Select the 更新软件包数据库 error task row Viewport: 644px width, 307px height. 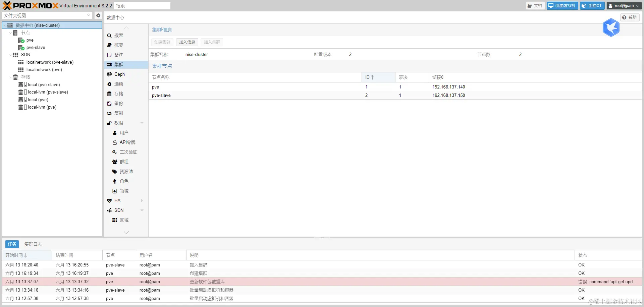(322, 282)
